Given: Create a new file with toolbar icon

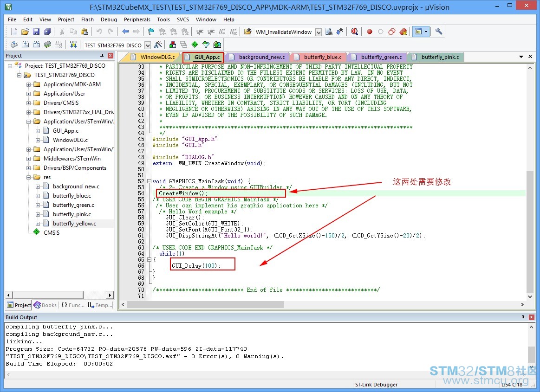Looking at the screenshot, I should [x=14, y=32].
